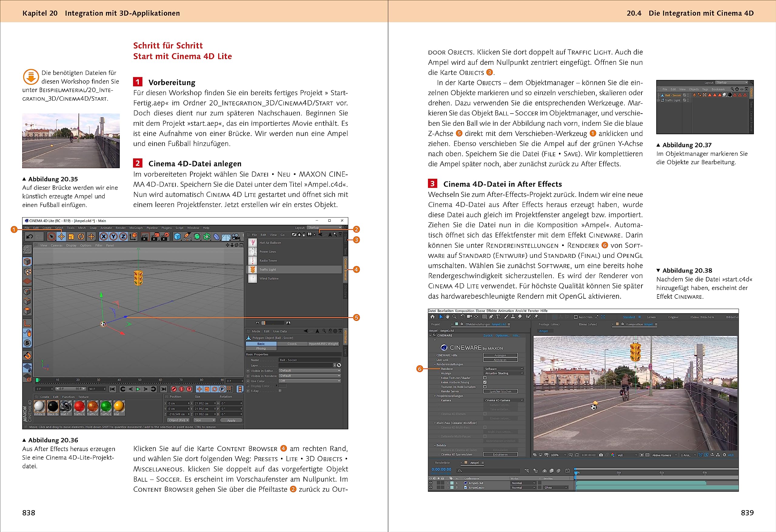
Task: Click Apply button in Coordinates manager
Action: [231, 421]
